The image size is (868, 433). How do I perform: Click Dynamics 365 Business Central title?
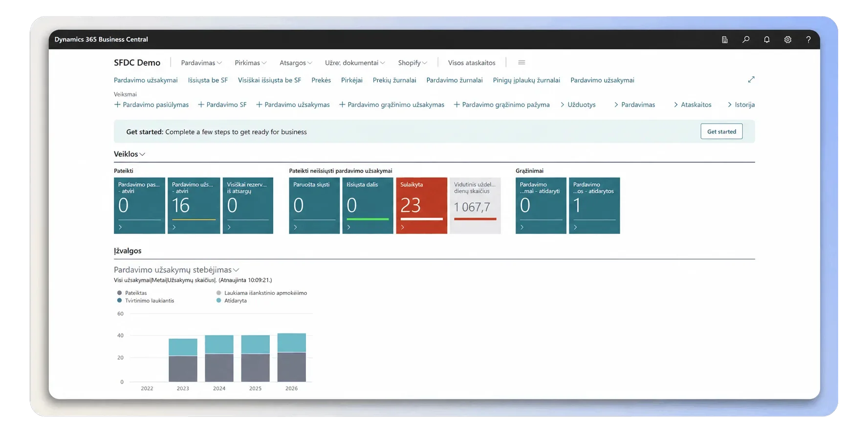[x=101, y=40]
